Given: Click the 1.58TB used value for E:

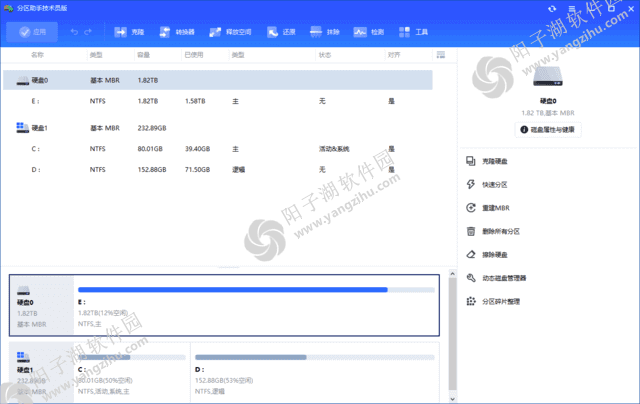Looking at the screenshot, I should click(195, 101).
